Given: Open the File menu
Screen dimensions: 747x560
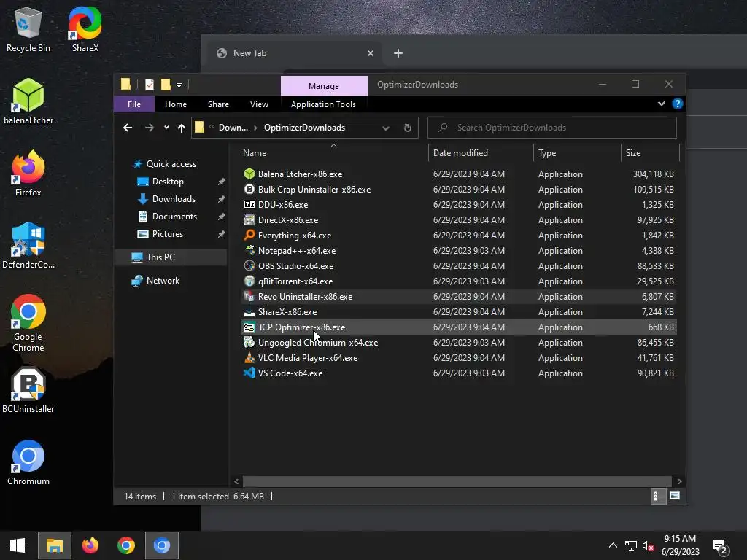Looking at the screenshot, I should 134,104.
